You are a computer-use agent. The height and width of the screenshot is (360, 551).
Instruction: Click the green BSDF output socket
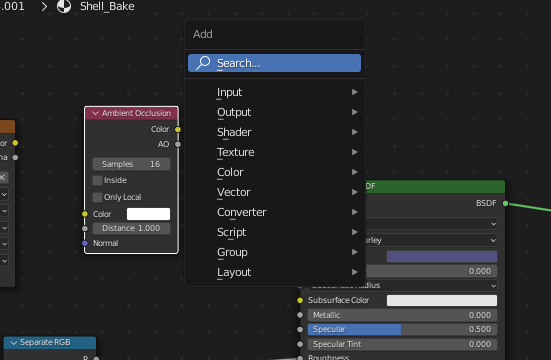[505, 203]
